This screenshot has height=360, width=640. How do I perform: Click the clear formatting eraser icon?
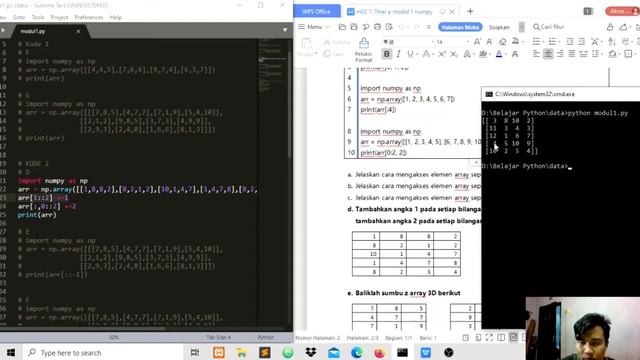503,42
